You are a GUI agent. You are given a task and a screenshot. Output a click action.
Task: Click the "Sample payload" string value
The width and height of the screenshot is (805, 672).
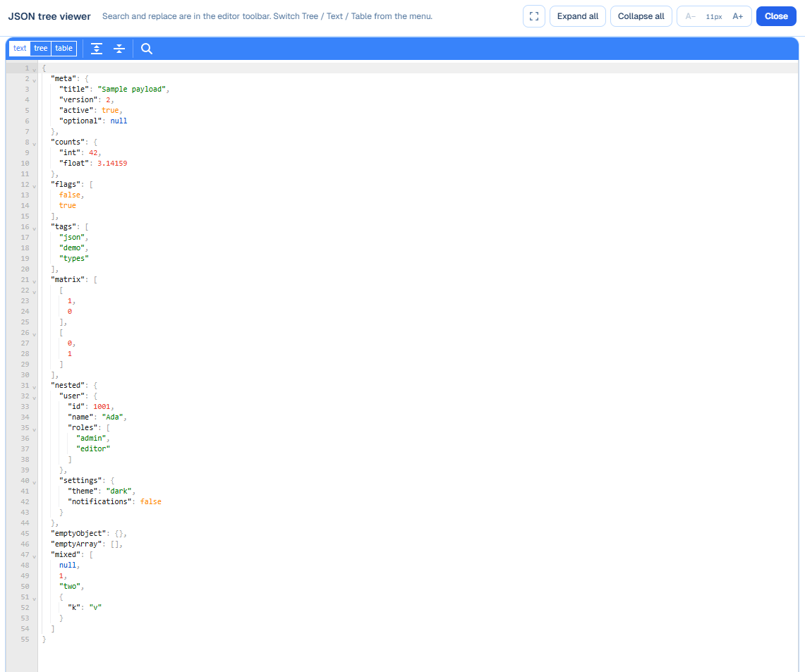pos(131,90)
